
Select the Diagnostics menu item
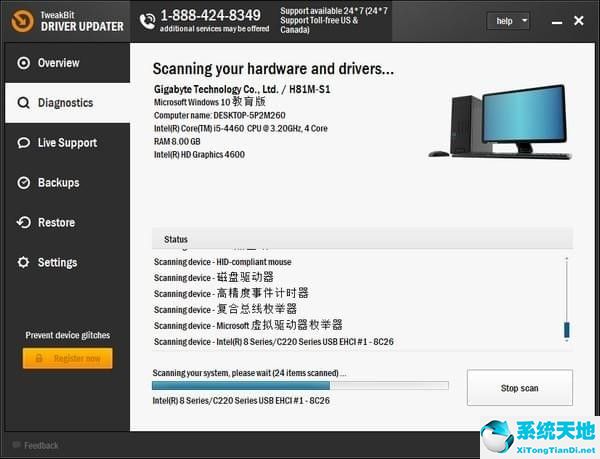[x=67, y=103]
